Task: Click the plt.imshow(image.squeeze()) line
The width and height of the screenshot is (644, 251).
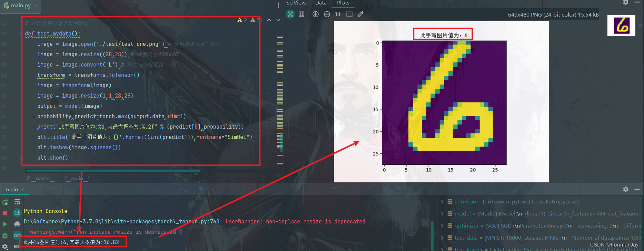Action: 79,148
